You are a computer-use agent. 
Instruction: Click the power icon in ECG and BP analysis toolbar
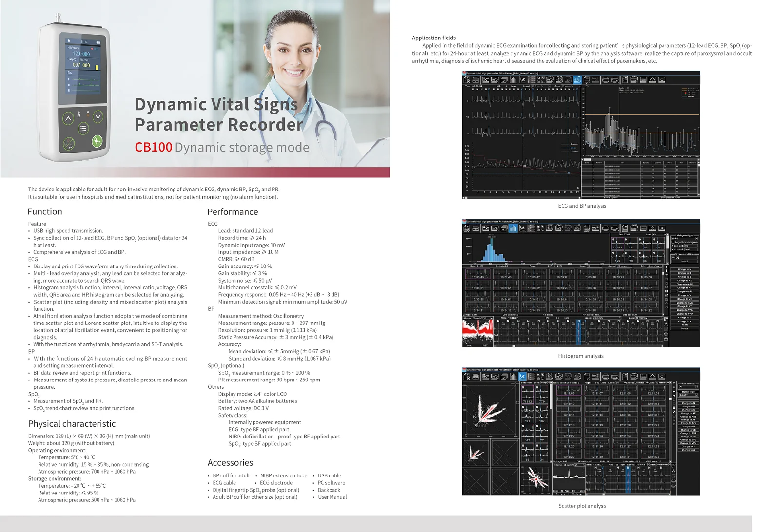(x=662, y=79)
